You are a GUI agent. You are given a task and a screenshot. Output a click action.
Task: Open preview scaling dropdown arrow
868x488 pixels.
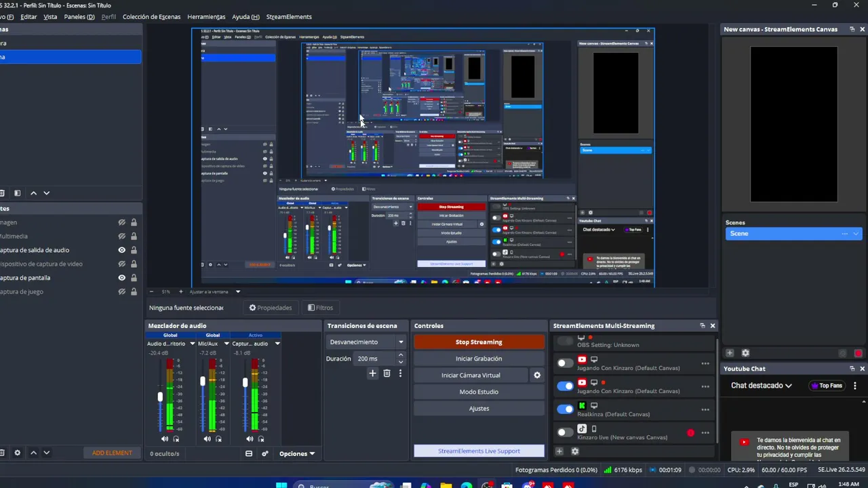pos(238,291)
